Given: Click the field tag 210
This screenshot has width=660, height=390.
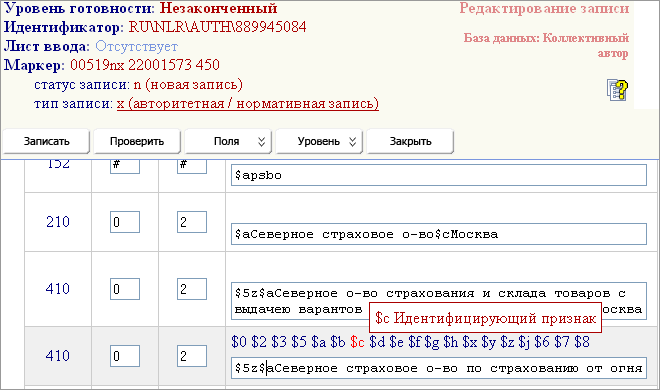Looking at the screenshot, I should click(x=58, y=222).
